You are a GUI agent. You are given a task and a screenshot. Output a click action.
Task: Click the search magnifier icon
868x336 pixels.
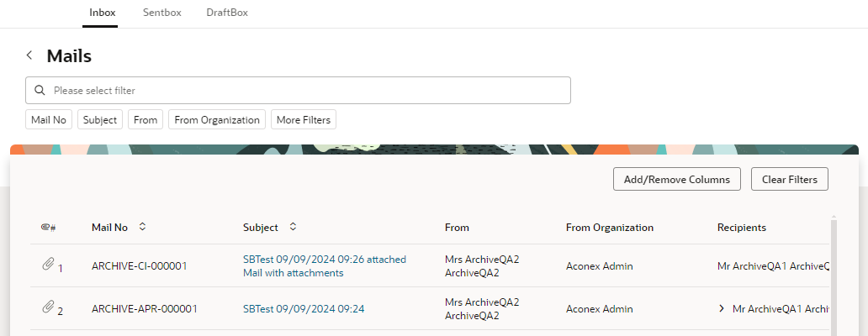pos(40,90)
